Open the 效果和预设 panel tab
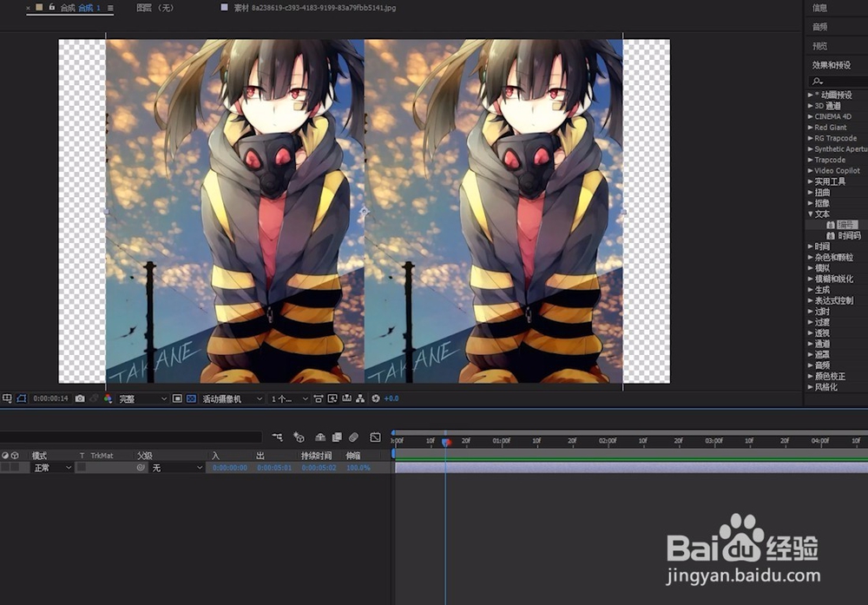This screenshot has width=868, height=605. coord(832,65)
